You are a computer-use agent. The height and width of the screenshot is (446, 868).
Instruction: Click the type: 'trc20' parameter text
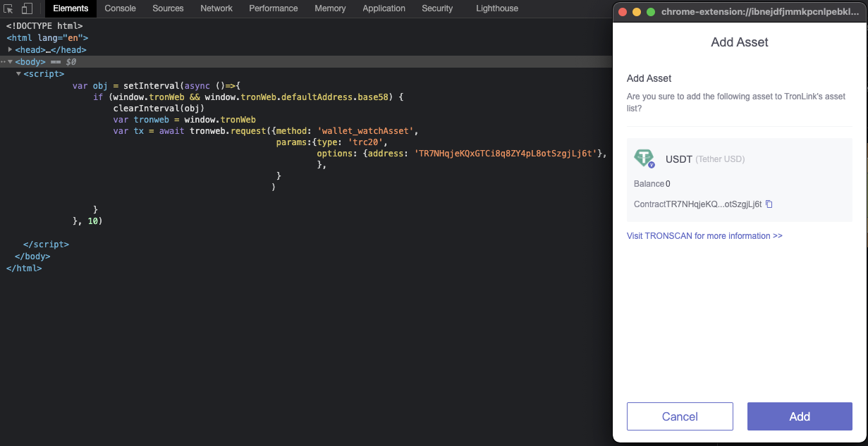(352, 142)
